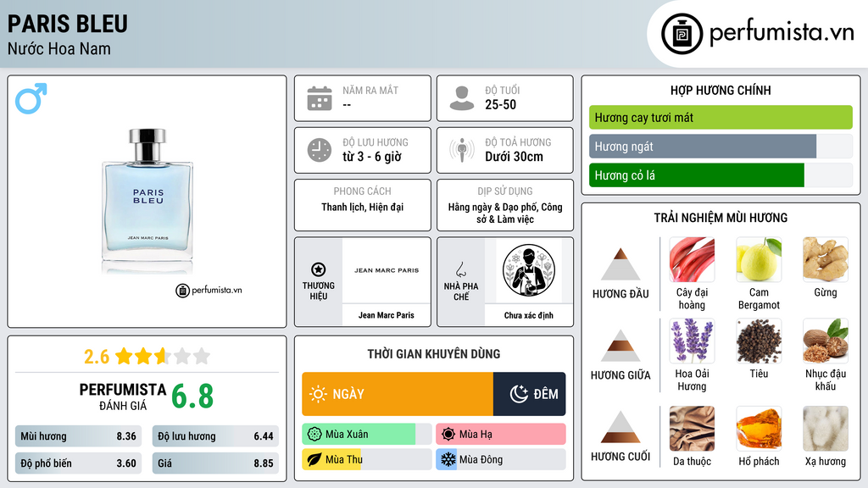Click the Hương ngát accord bar
The image size is (868, 488).
(x=721, y=147)
